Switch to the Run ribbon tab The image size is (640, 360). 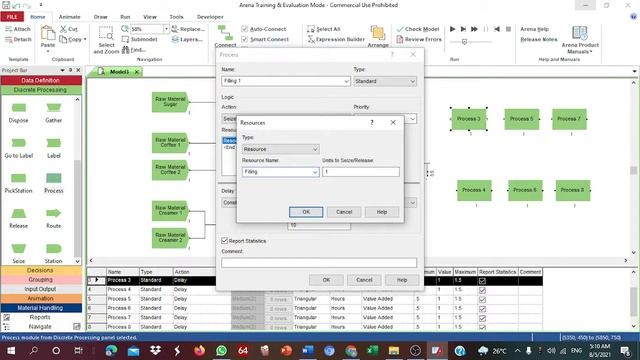(125, 17)
